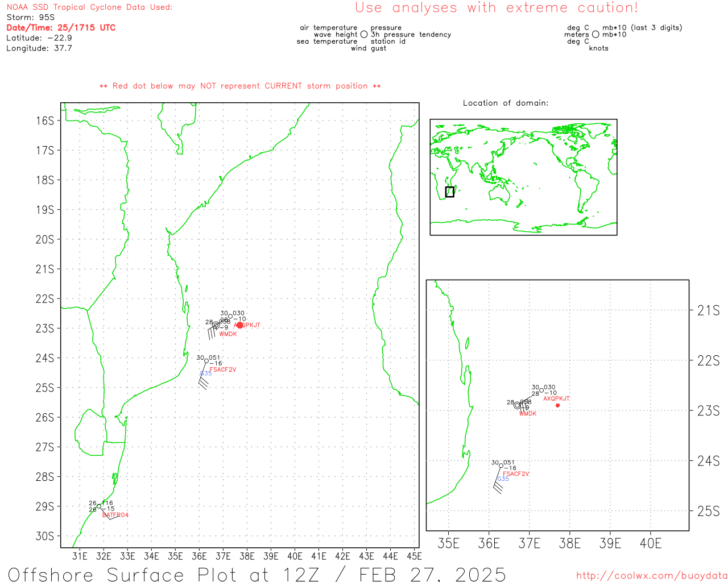Click the 23S latitude label on the zoomed map
Viewport: 728px width, 582px height.
[709, 411]
